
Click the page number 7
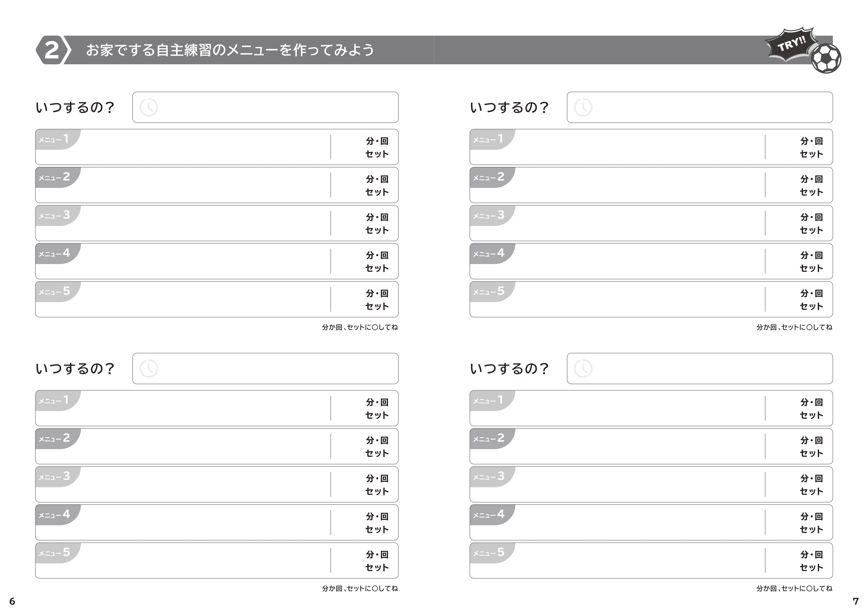pyautogui.click(x=855, y=601)
